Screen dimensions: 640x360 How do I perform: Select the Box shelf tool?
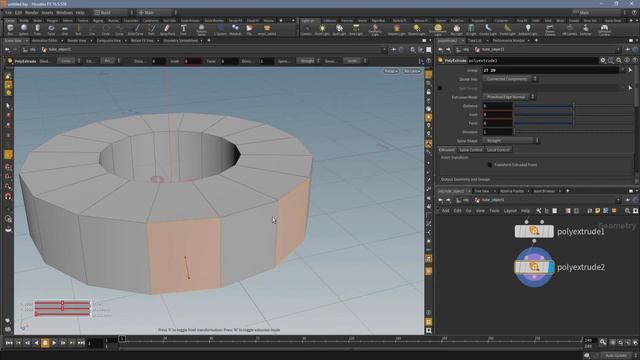pyautogui.click(x=10, y=29)
